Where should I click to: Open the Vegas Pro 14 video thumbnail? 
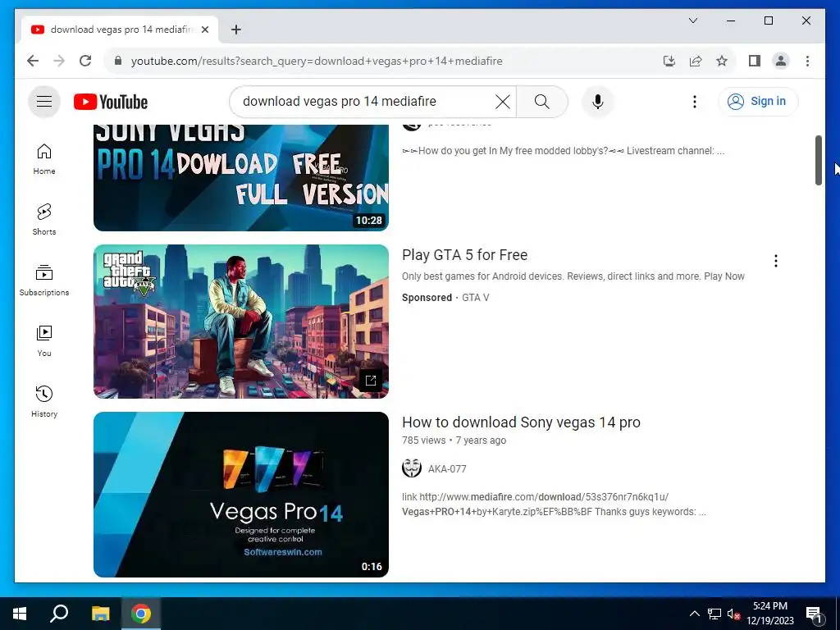(241, 495)
